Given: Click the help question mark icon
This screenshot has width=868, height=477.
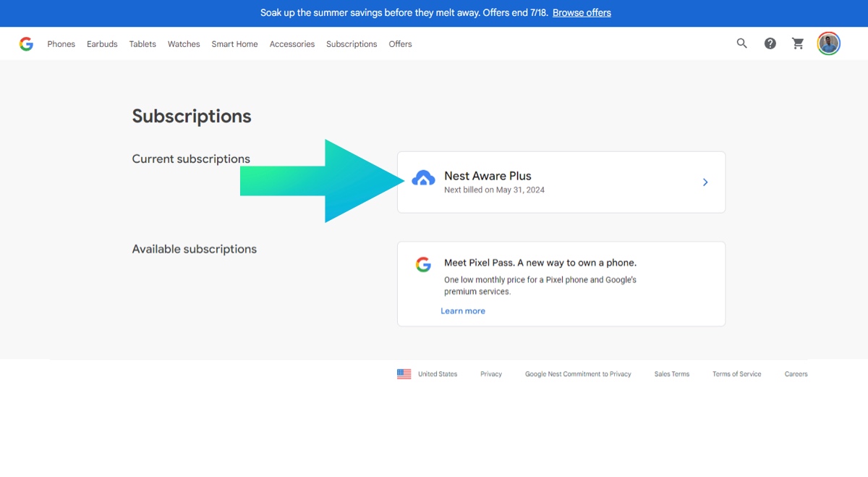Looking at the screenshot, I should click(x=770, y=43).
